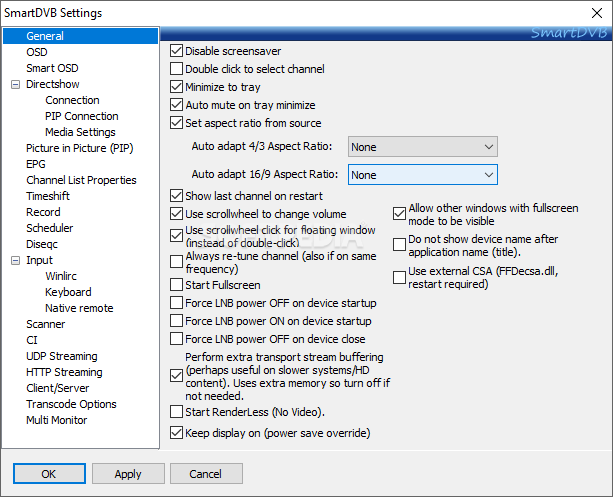Select Client/Server settings

click(x=58, y=388)
